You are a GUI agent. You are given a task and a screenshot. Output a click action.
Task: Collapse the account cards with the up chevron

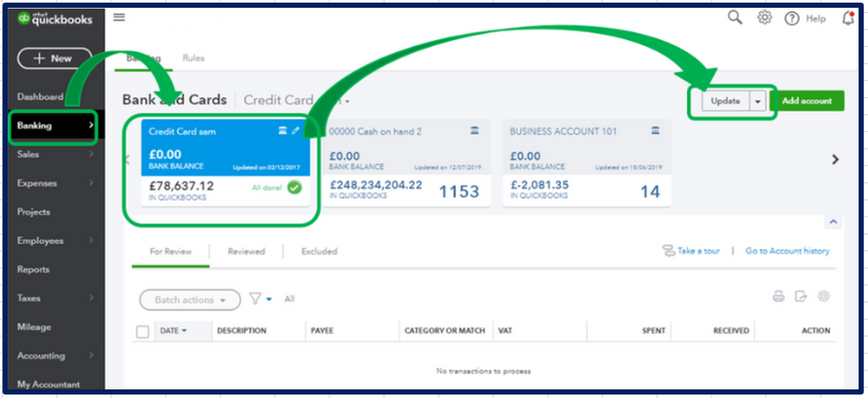point(834,222)
